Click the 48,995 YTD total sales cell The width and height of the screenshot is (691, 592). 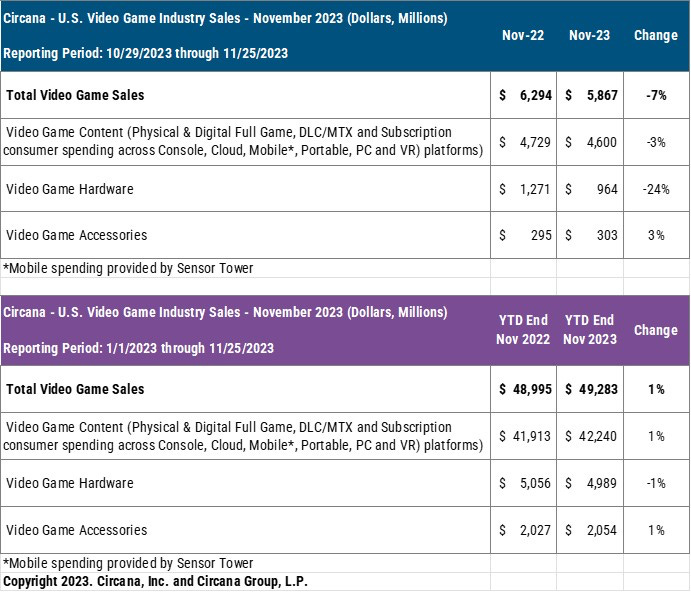[x=523, y=389]
